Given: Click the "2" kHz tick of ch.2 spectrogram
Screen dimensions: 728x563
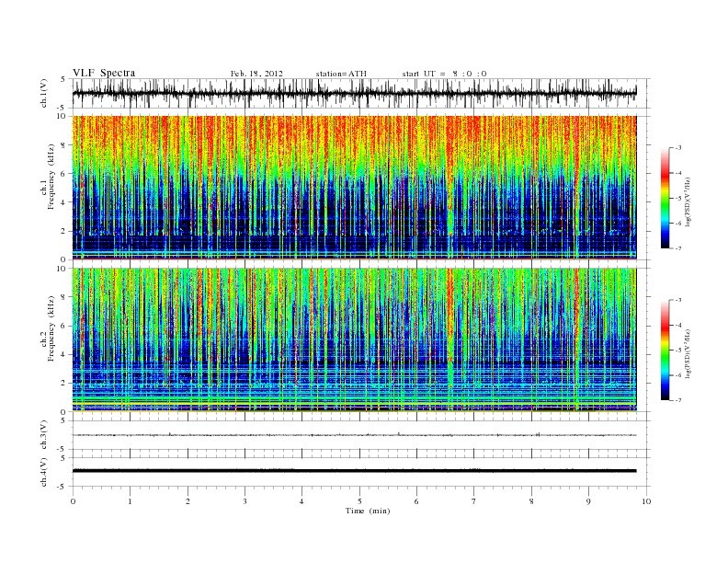Looking at the screenshot, I should [x=63, y=384].
